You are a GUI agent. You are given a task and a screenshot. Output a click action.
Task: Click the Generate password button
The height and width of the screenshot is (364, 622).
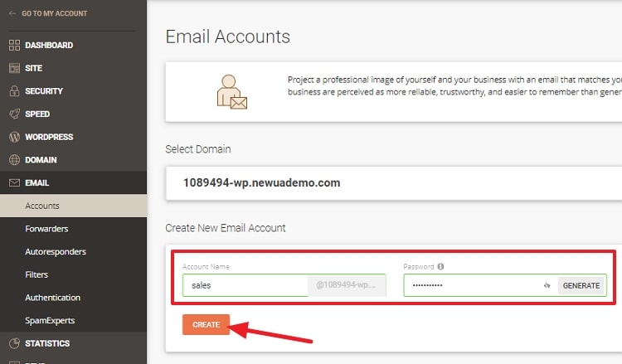tap(581, 285)
